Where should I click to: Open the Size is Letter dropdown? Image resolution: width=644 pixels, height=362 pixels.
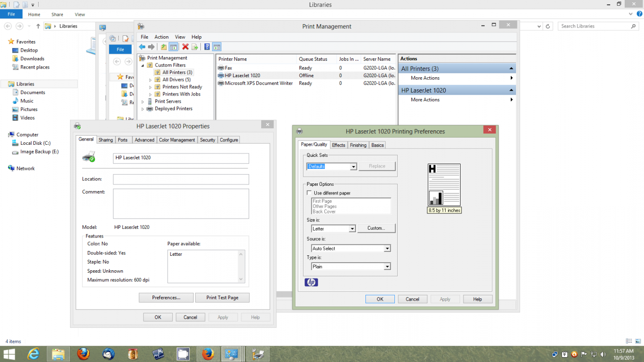(352, 229)
